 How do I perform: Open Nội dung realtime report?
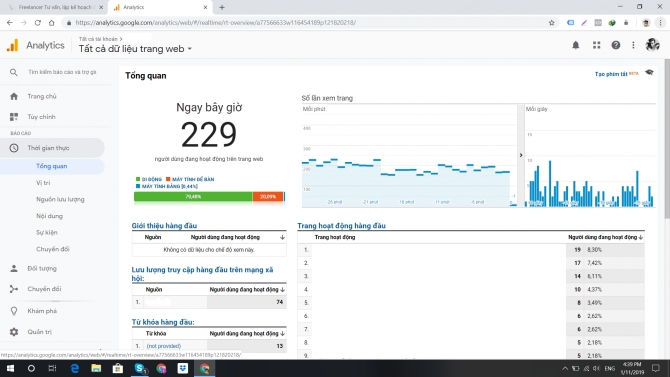(x=50, y=216)
